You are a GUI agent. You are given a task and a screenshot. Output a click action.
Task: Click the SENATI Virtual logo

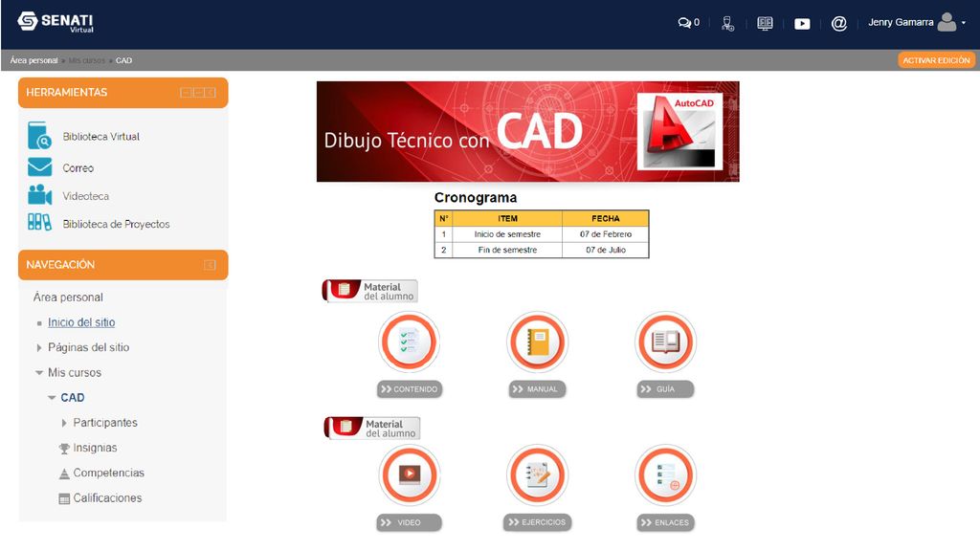[56, 22]
